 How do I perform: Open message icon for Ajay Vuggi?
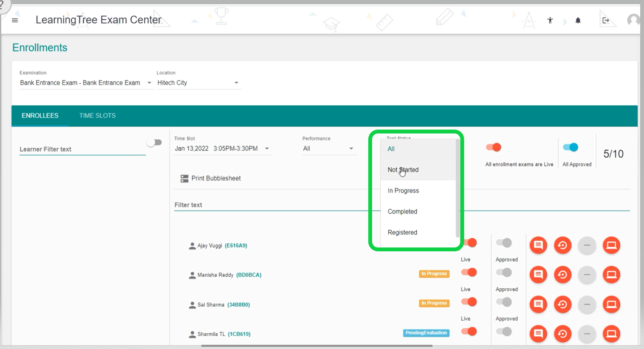tap(538, 245)
